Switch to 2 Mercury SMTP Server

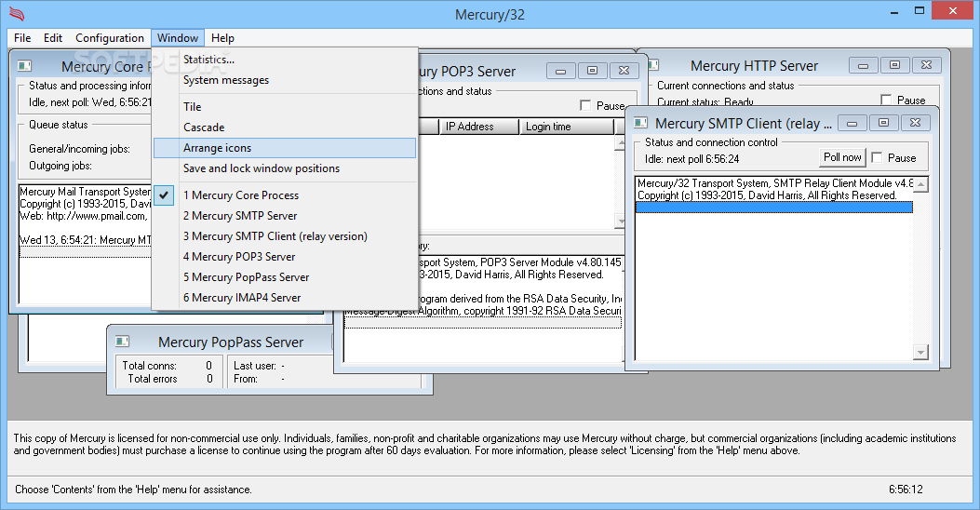click(285, 216)
